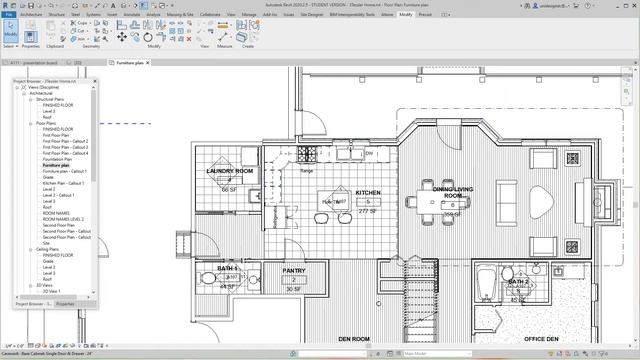Viewport: 640px width, 360px height.
Task: Click the Open file icon in quick access toolbar
Action: 22,6
